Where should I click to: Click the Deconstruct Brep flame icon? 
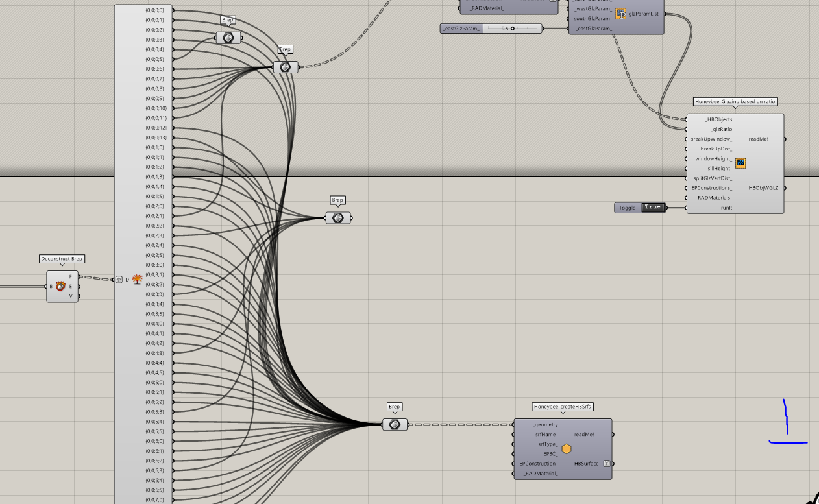(x=61, y=286)
